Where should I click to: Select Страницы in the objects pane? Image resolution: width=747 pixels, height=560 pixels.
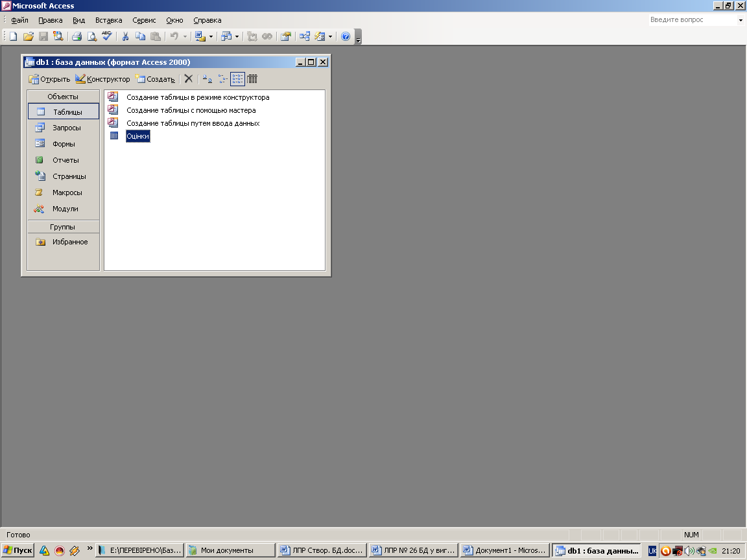(x=64, y=176)
